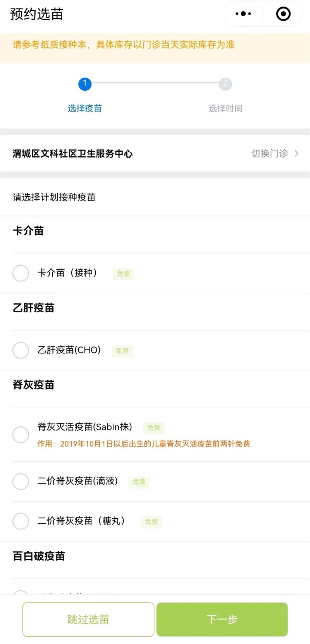Viewport: 310px width, 644px height.
Task: Go to the 选择疫苗 step label
Action: click(85, 108)
